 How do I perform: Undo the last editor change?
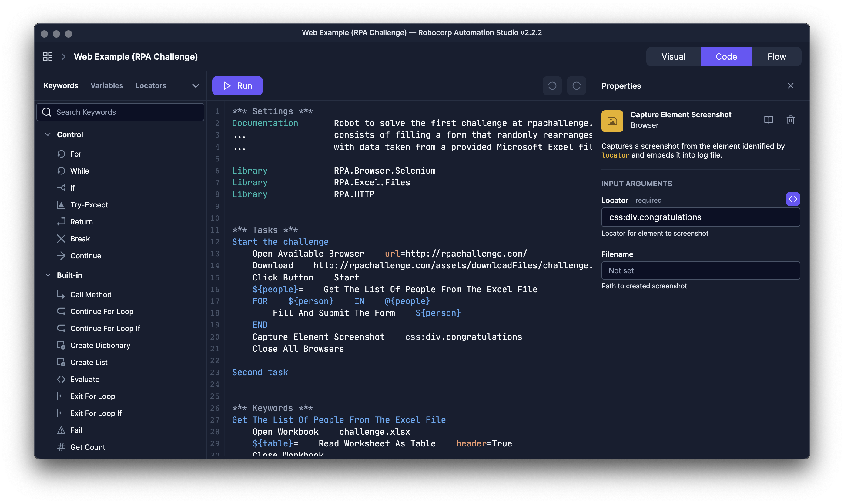[552, 86]
